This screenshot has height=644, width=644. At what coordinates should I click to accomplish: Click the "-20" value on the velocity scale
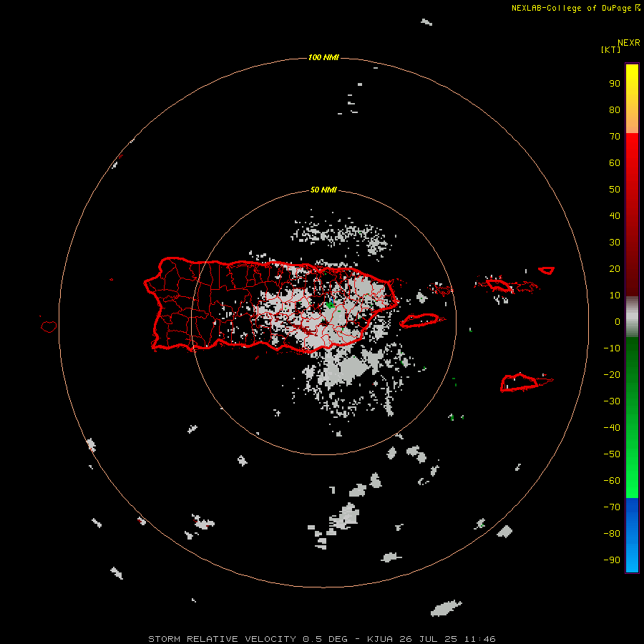tap(612, 375)
